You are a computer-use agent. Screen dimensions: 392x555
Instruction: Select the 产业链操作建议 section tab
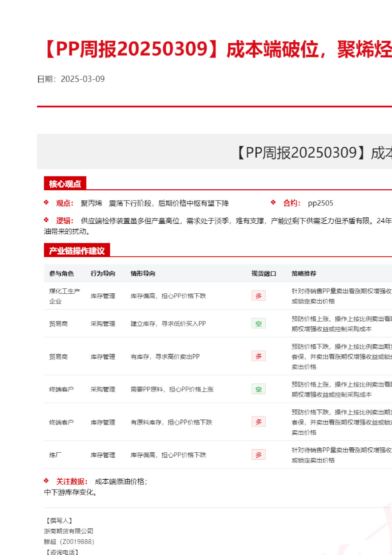point(77,251)
